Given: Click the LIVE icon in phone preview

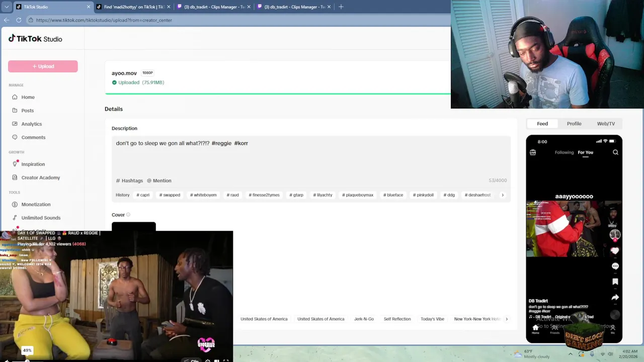Looking at the screenshot, I should [533, 152].
